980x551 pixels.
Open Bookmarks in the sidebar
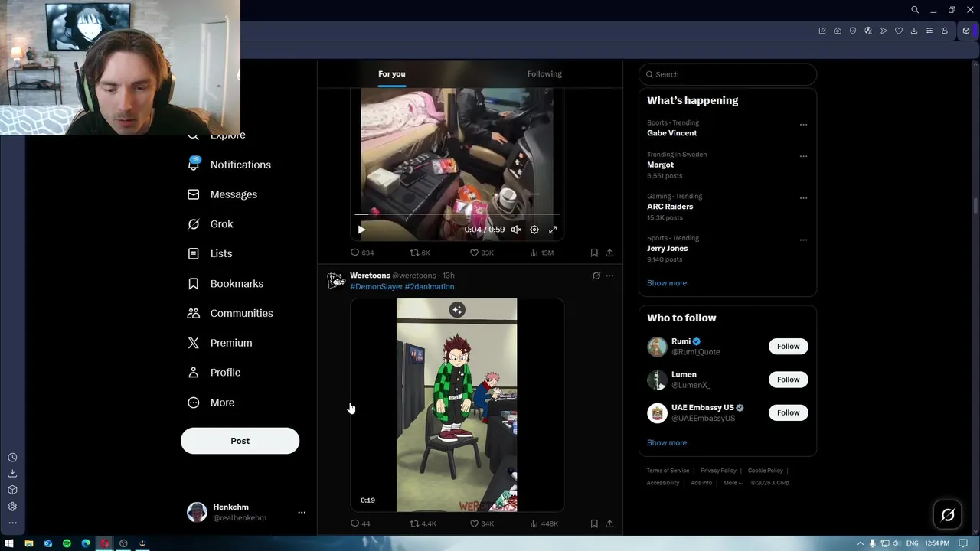[x=225, y=283]
